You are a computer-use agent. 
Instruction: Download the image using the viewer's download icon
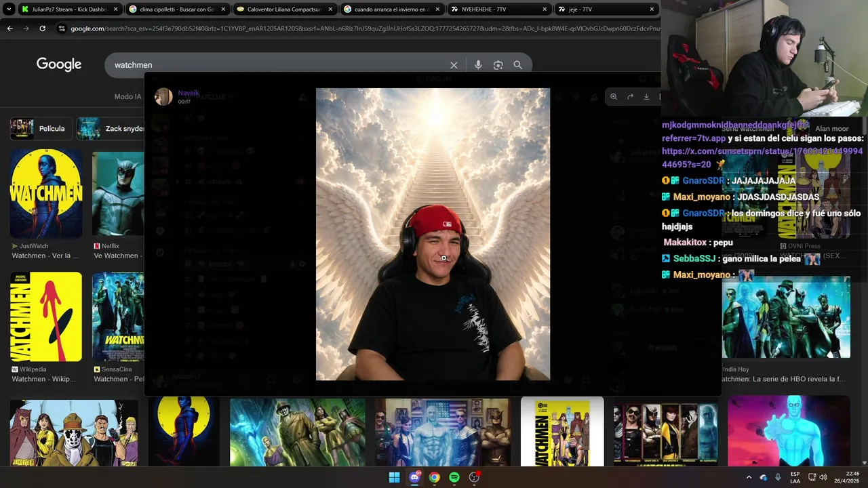point(646,97)
